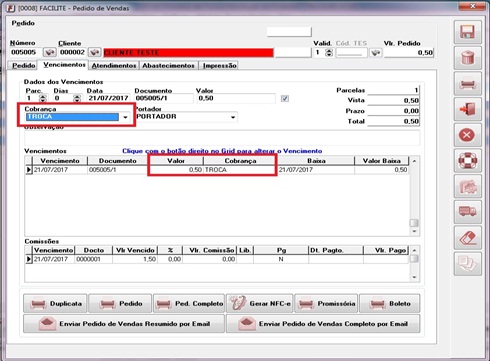Click the Cobrança column header in grid
The image size is (491, 361).
pyautogui.click(x=240, y=161)
